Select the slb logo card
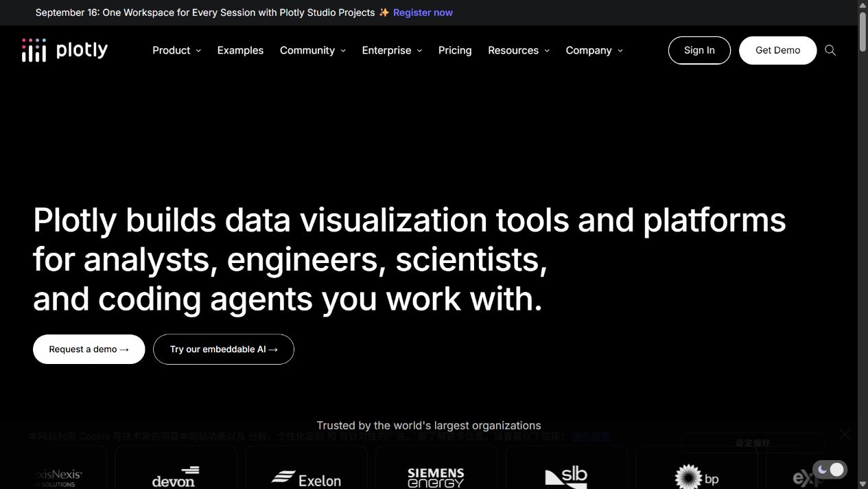 (x=567, y=468)
